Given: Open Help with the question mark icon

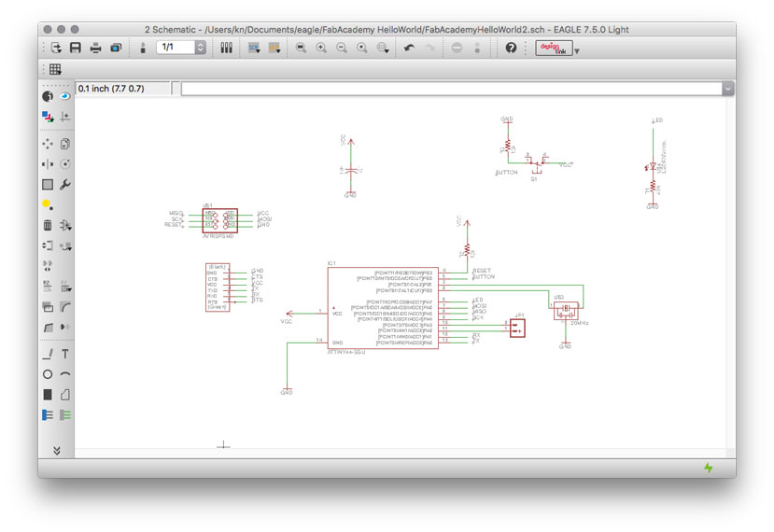Looking at the screenshot, I should click(x=512, y=48).
